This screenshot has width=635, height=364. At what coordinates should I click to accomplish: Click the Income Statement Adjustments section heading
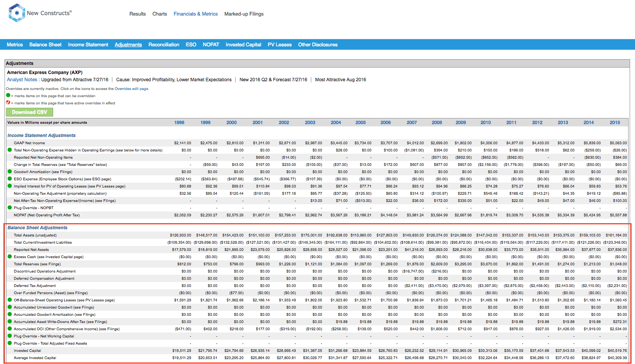point(41,136)
